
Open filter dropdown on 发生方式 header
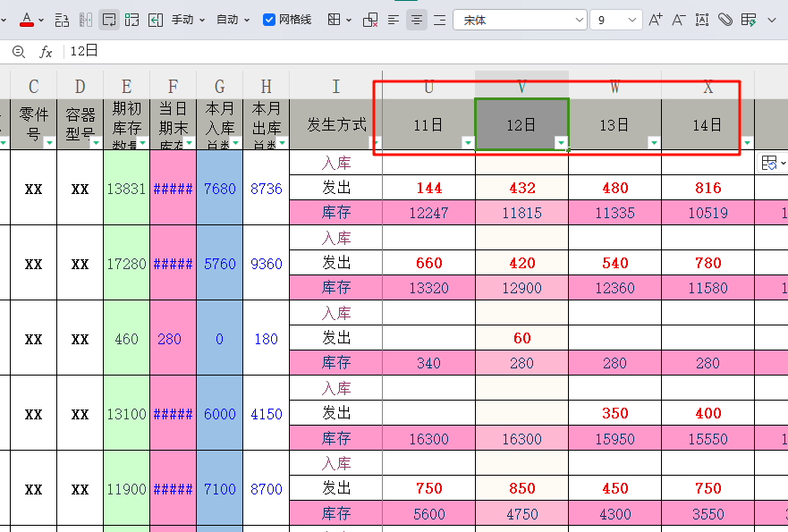tap(375, 143)
